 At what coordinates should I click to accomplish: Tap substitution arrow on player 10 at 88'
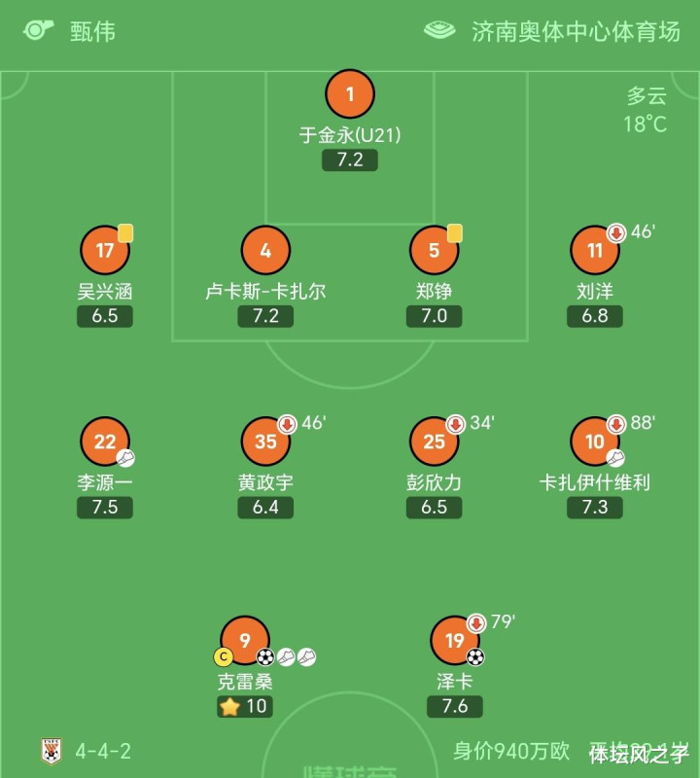point(616,424)
